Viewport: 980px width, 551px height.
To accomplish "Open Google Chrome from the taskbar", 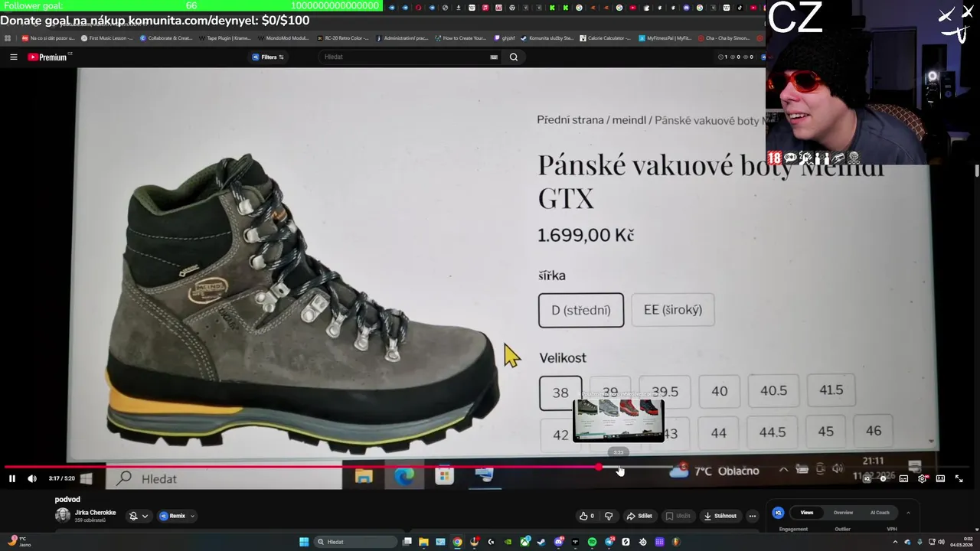I will click(457, 542).
